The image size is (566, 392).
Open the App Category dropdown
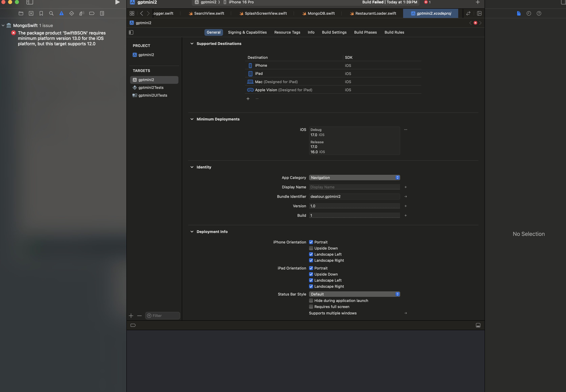(x=354, y=177)
